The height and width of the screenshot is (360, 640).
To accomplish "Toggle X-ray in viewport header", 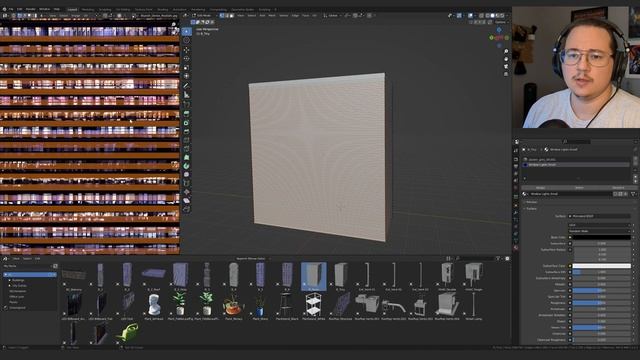I will tap(481, 16).
